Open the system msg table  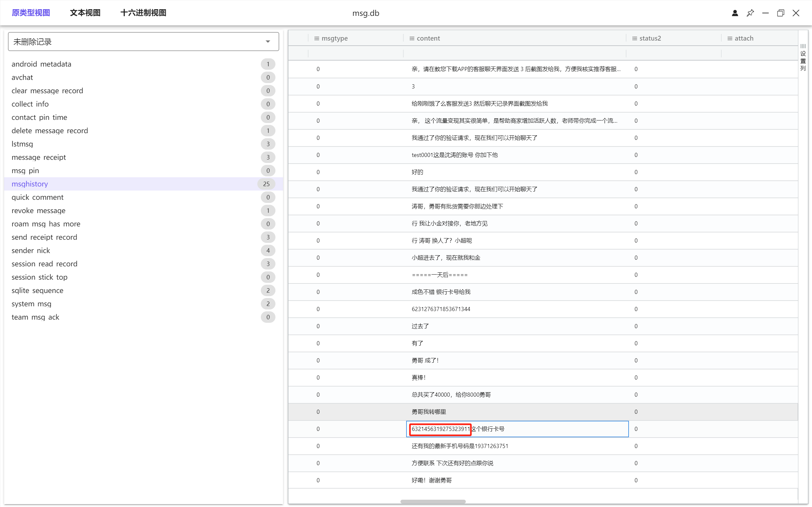(31, 304)
